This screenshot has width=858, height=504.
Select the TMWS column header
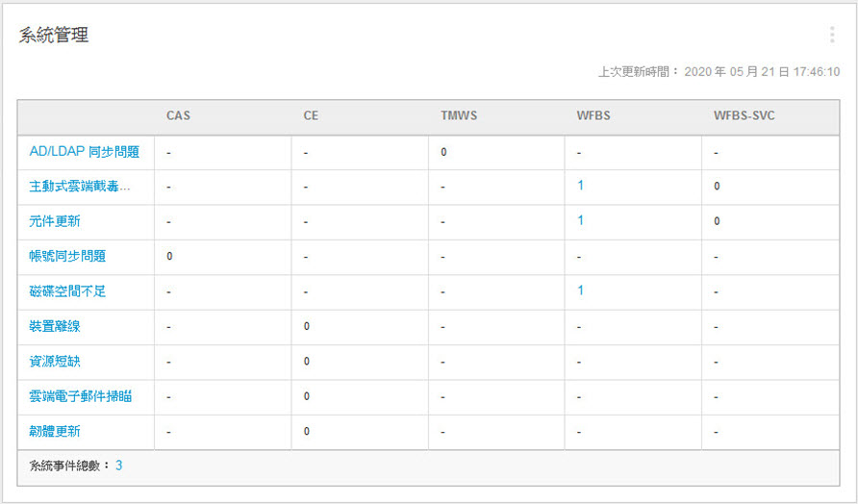[x=459, y=116]
